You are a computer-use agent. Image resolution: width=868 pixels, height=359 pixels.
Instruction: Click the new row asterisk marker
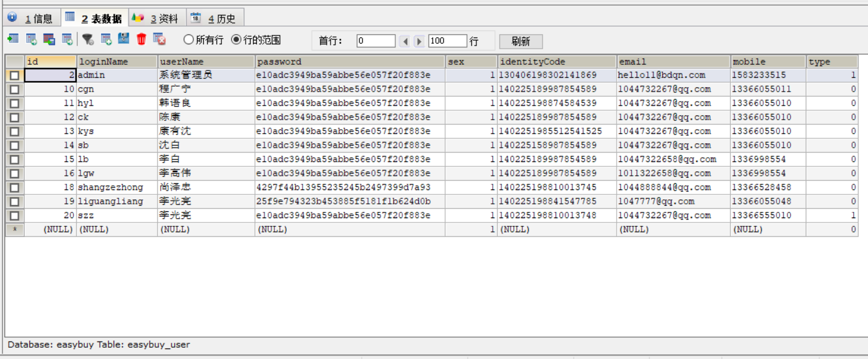click(14, 229)
